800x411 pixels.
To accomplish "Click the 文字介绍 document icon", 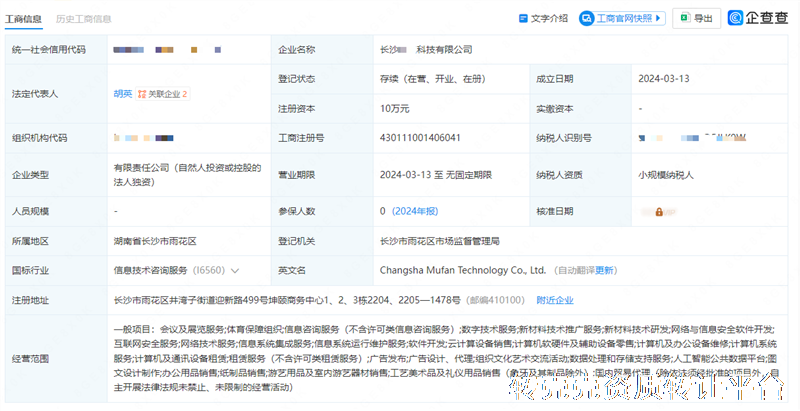I will click(522, 18).
